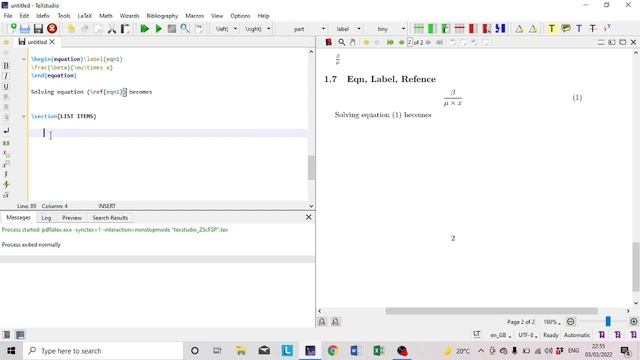Paste from clipboard icon in toolbar

125,29
